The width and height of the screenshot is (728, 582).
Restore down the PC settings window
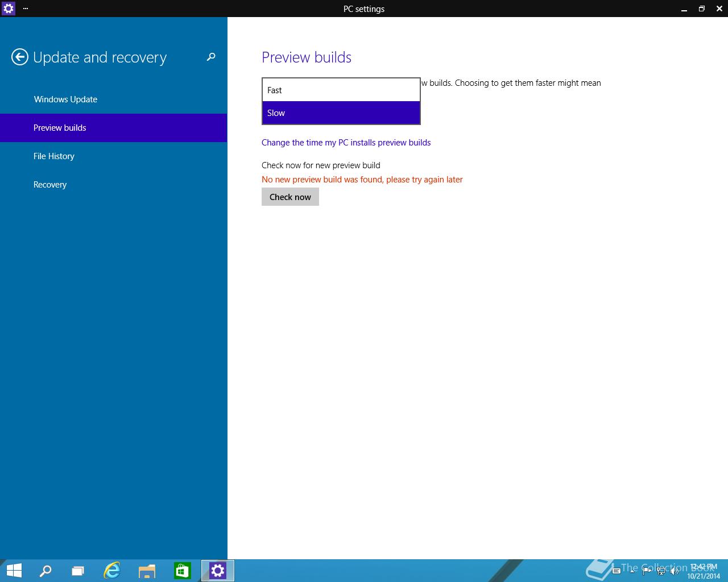point(701,9)
